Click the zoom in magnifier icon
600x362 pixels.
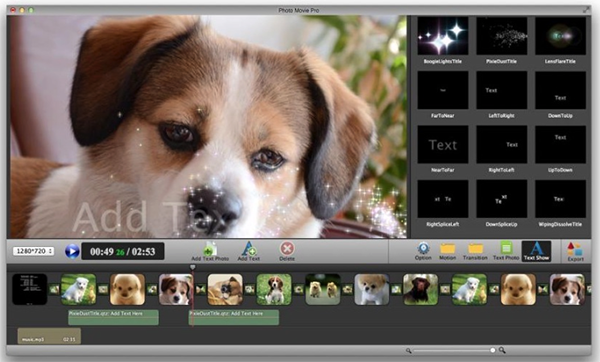[502, 350]
